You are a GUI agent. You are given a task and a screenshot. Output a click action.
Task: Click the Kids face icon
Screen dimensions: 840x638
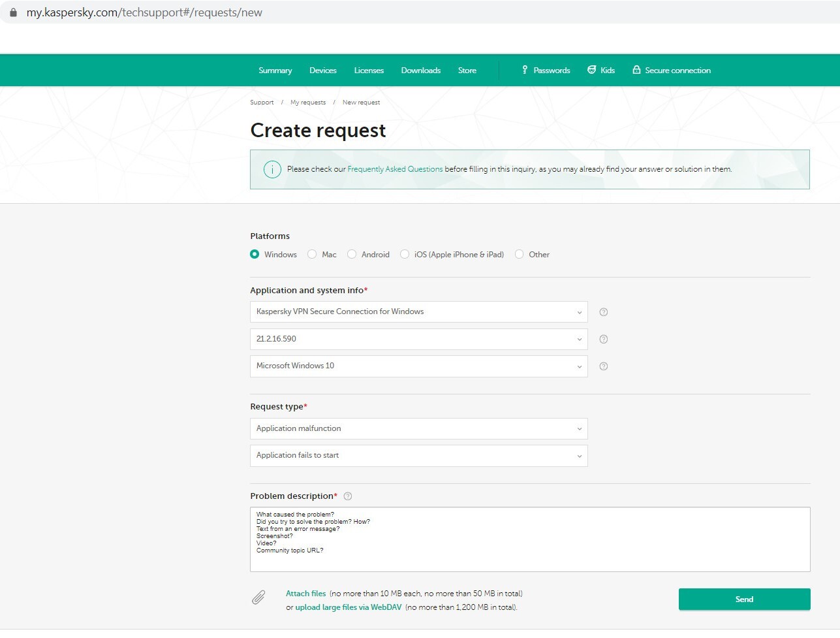pos(591,70)
